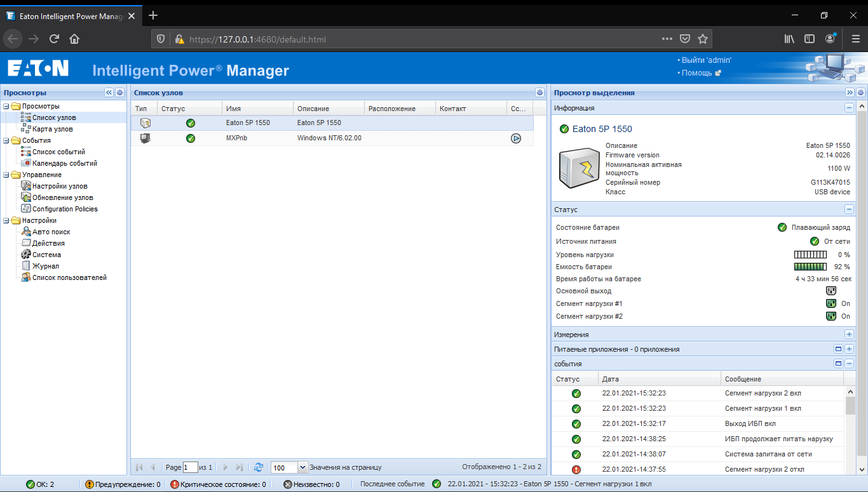Click the gear icon in Просмотр выделения header
Image resolution: width=868 pixels, height=492 pixels.
[x=860, y=93]
